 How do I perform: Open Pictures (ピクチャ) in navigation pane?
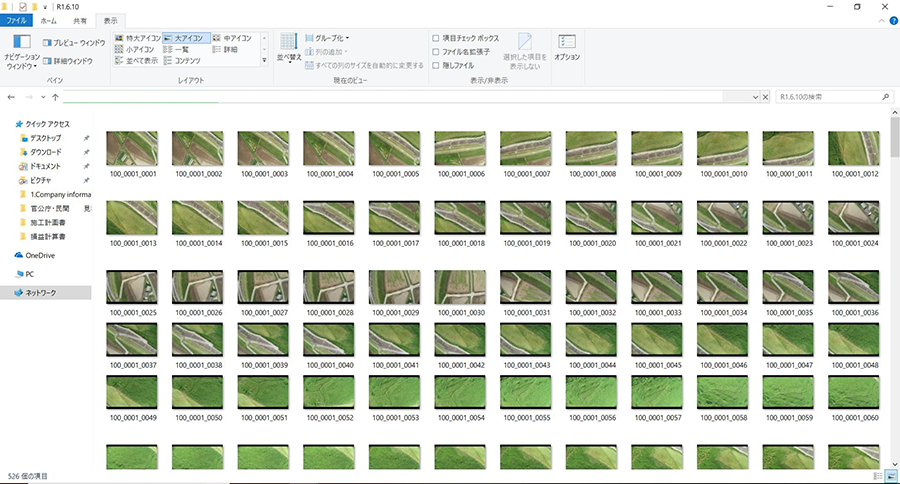[36, 180]
